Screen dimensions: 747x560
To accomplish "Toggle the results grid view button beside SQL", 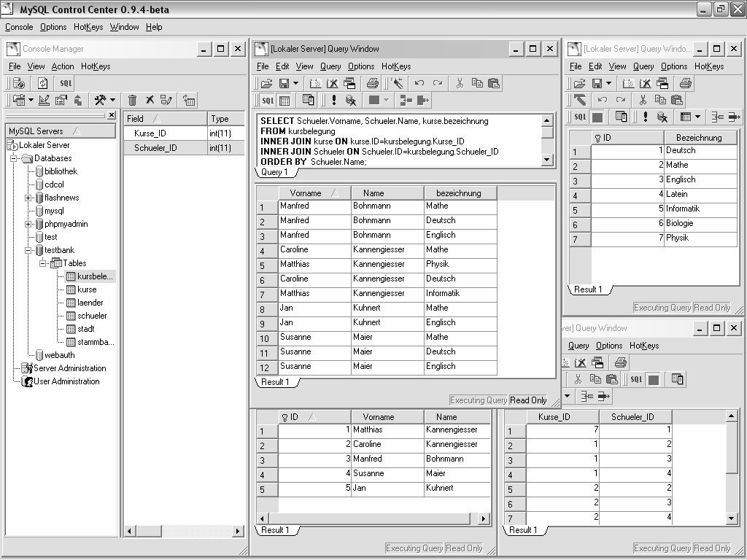I will click(x=285, y=101).
